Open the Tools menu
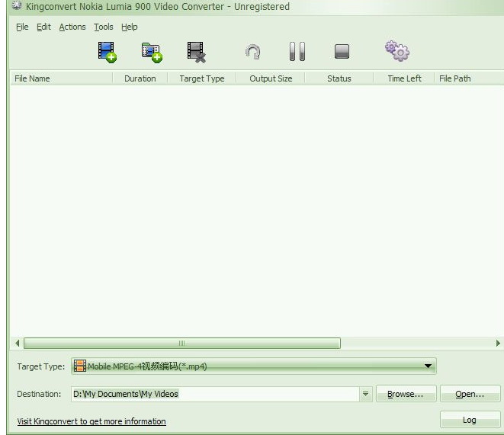This screenshot has width=504, height=435. [x=103, y=27]
